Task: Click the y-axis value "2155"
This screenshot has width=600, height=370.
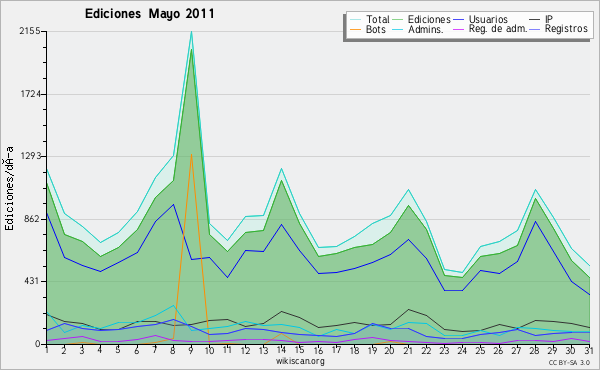Action: click(x=30, y=31)
